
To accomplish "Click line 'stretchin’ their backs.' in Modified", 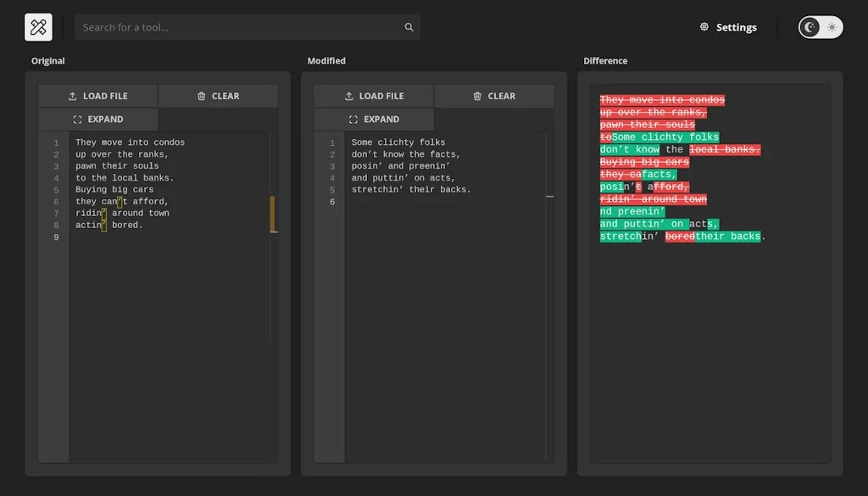I will point(411,190).
